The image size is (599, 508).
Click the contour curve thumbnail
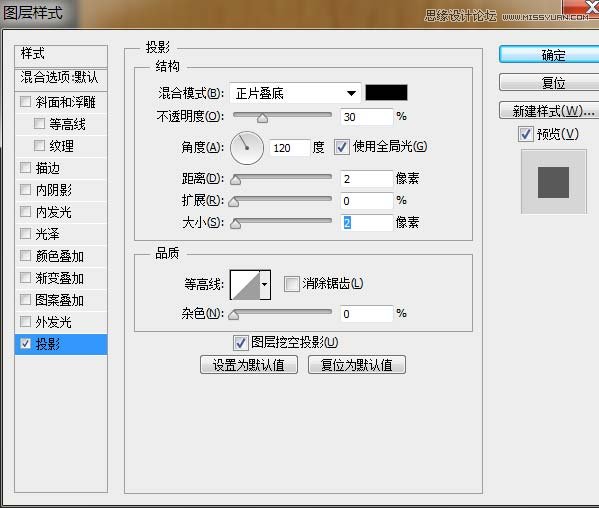coord(245,285)
